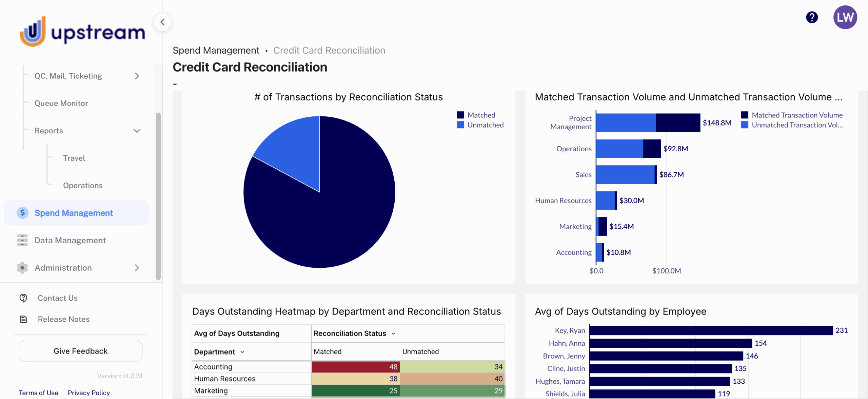Collapse the Reports section chevron

[137, 131]
